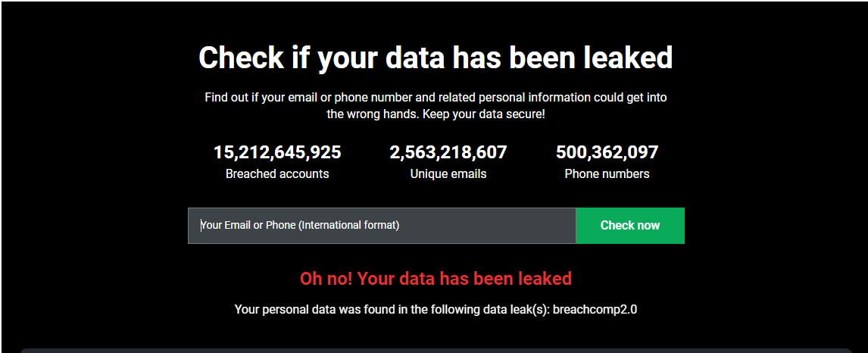Viewport: 868px width, 353px height.
Task: Click the dark gray panel at page bottom
Action: 436,350
